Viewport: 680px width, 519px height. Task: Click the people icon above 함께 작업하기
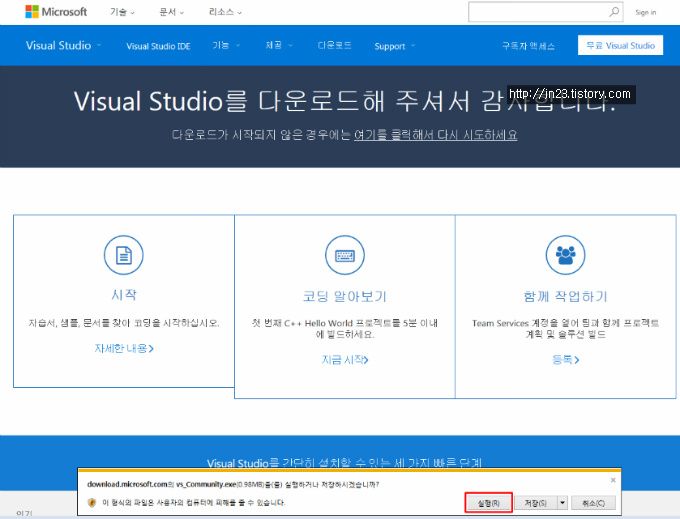pos(565,255)
